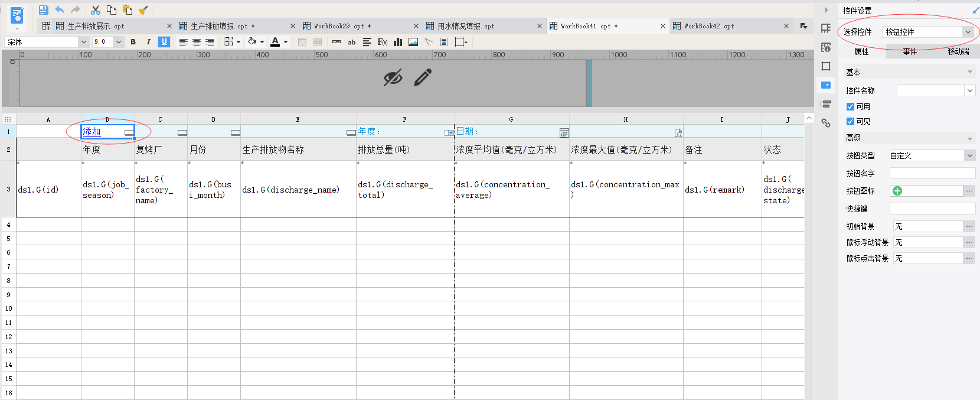Click the large report preview icon
Image resolution: width=980 pixels, height=400 pixels.
(17, 16)
